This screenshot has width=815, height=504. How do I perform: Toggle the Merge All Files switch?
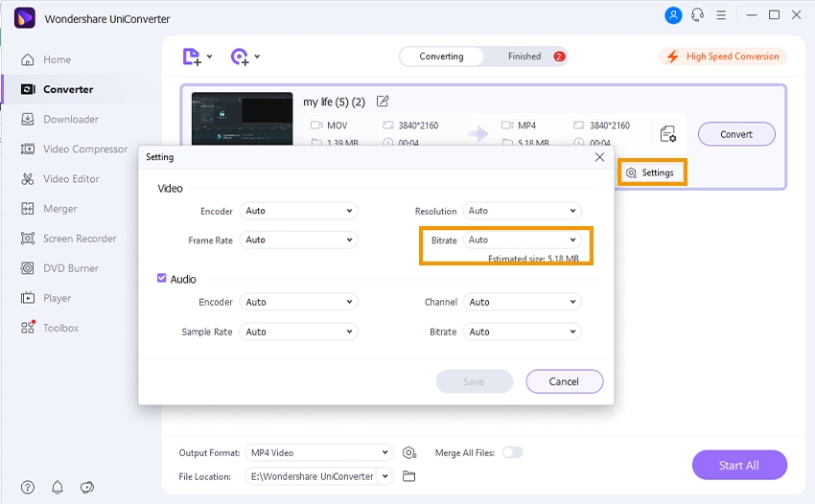pos(512,452)
